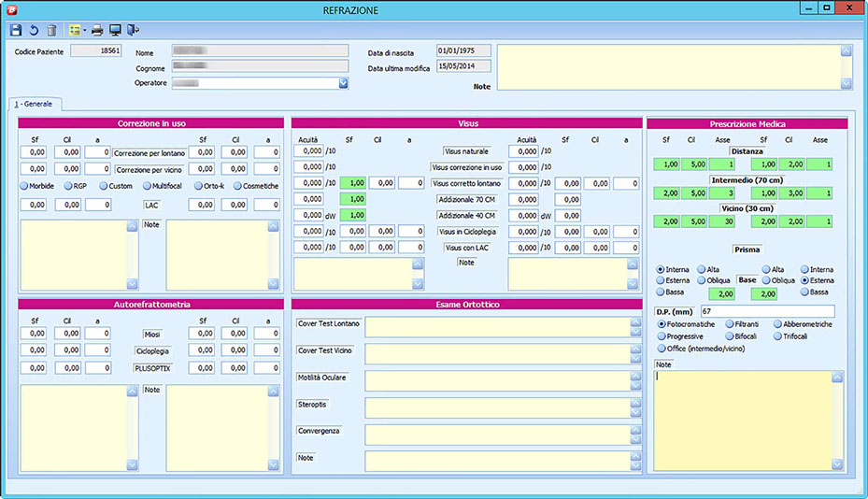This screenshot has width=868, height=499.
Task: Select the Progressive lens radio button
Action: 662,336
